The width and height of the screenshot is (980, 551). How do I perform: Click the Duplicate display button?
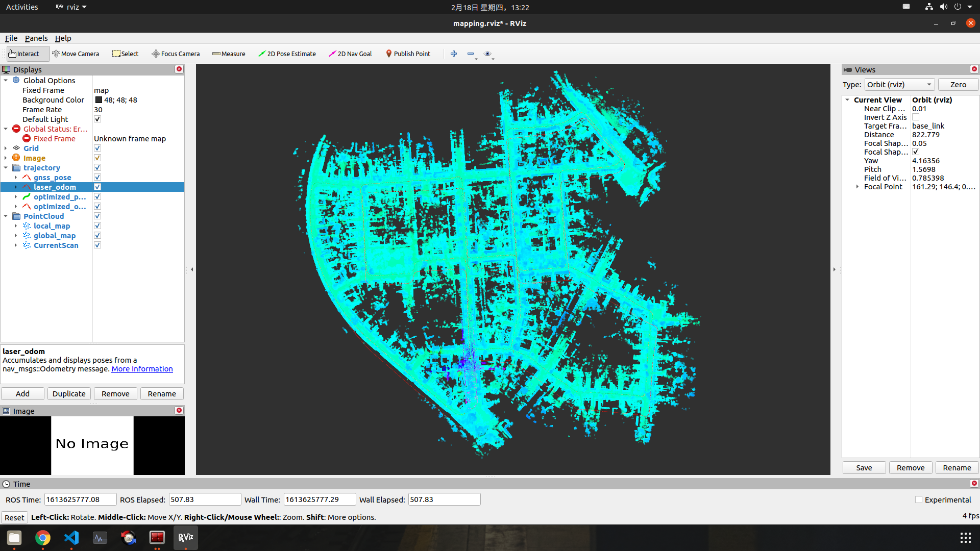click(x=69, y=394)
